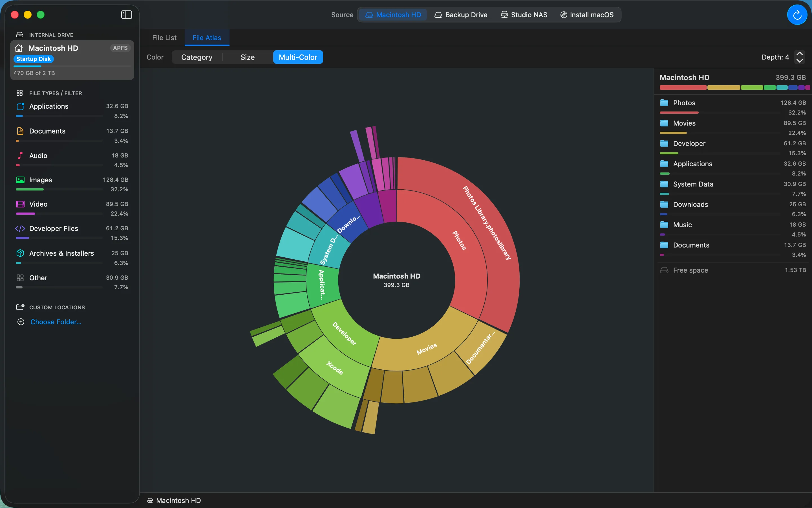
Task: Click the Custom Locations folder icon
Action: pos(20,307)
